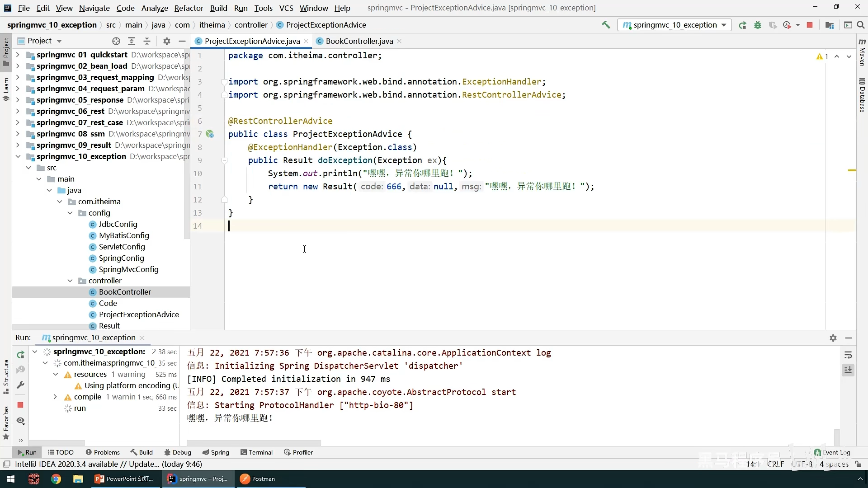Click the Build project hammer icon
Image resolution: width=868 pixels, height=488 pixels.
(x=606, y=25)
